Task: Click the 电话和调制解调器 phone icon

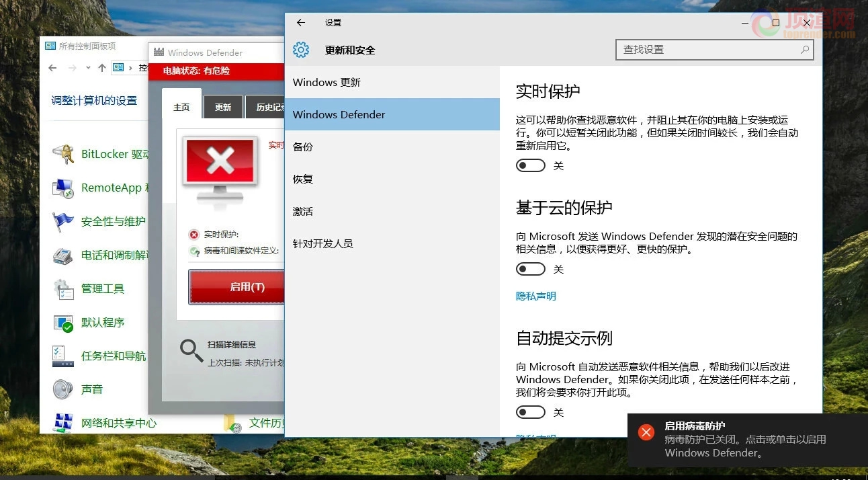Action: 63,255
